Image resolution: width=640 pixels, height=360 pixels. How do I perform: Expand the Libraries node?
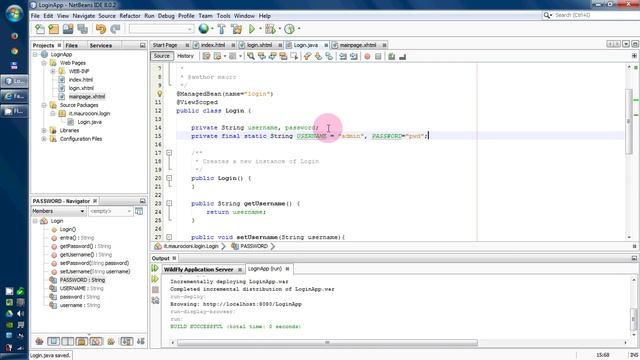click(44, 130)
